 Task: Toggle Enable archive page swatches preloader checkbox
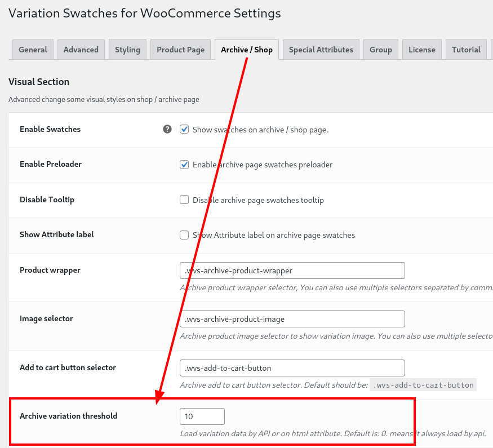coord(184,165)
